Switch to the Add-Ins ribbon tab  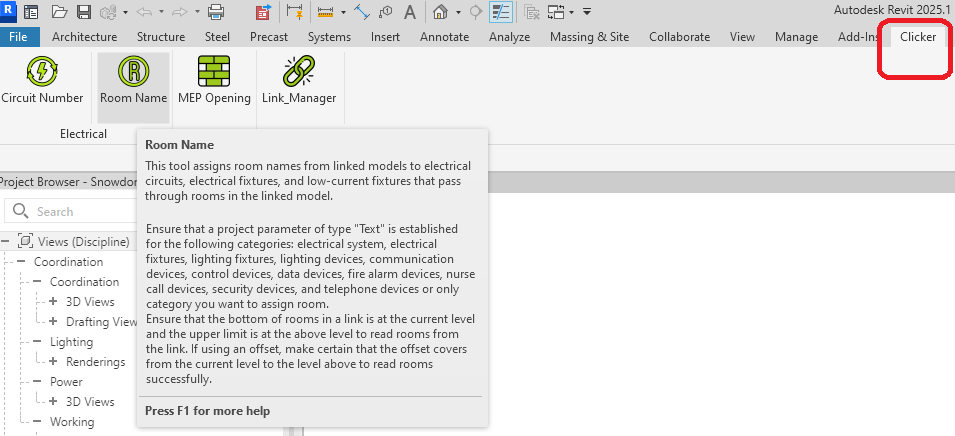click(857, 37)
